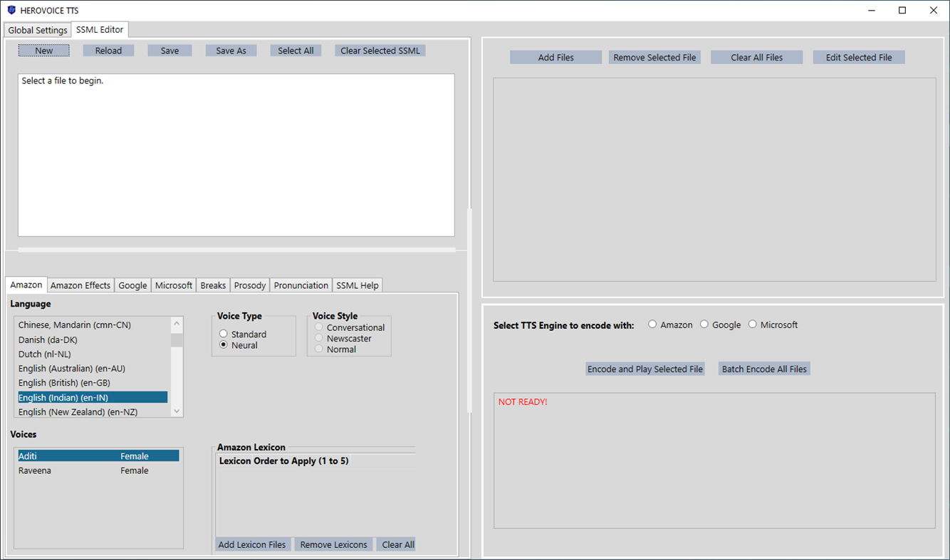Image resolution: width=950 pixels, height=560 pixels.
Task: Switch to the Global Settings tab
Action: click(37, 30)
